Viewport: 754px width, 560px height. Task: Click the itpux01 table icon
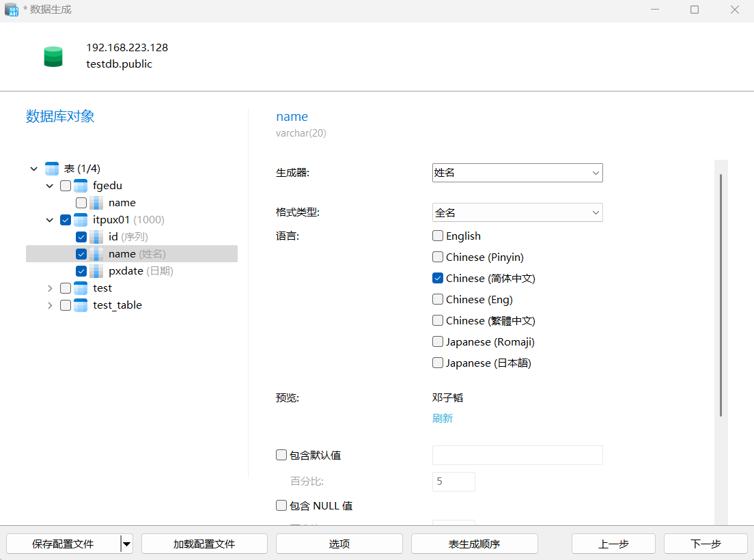coord(81,220)
